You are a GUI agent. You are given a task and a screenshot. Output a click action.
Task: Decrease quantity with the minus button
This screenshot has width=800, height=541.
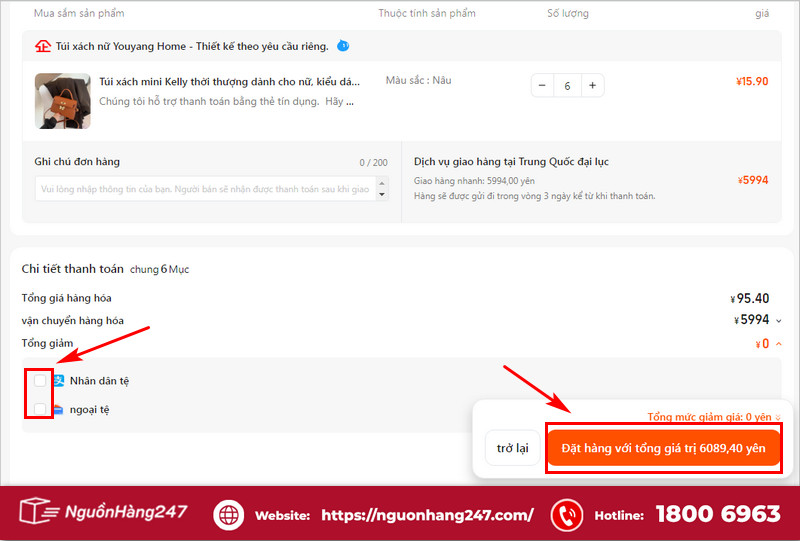click(543, 86)
